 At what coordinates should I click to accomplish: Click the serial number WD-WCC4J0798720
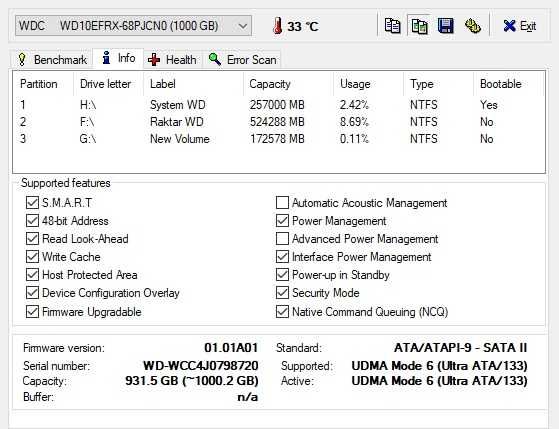(200, 366)
